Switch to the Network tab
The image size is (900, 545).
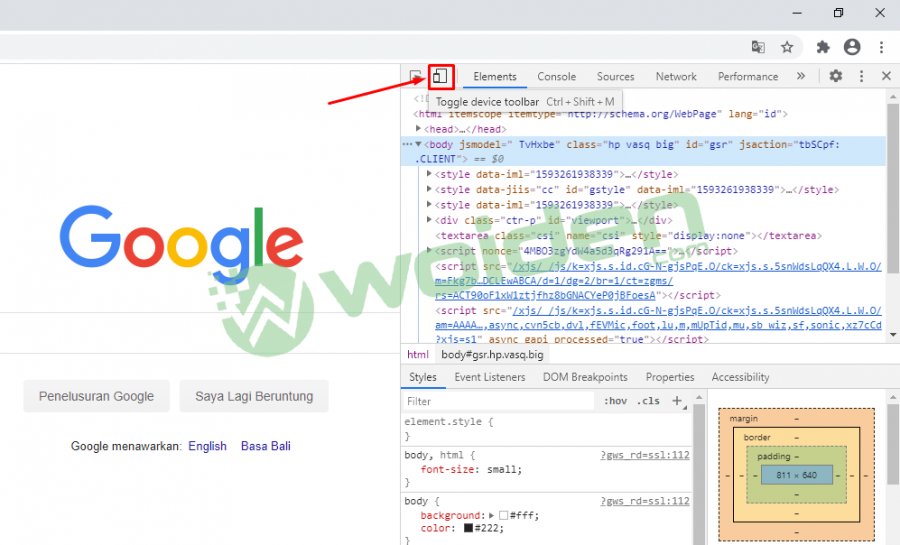click(x=676, y=76)
